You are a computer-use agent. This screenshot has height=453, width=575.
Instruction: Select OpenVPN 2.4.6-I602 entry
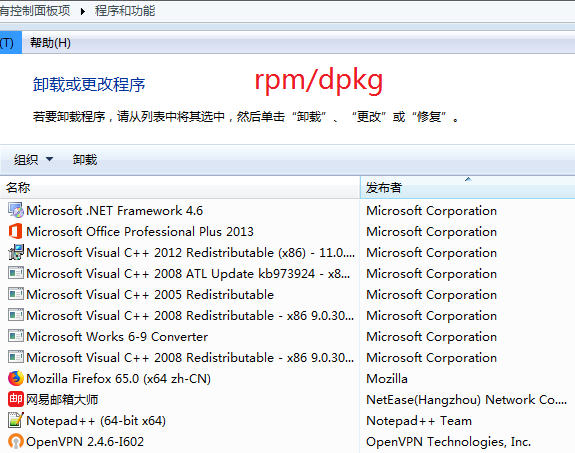pyautogui.click(x=85, y=441)
